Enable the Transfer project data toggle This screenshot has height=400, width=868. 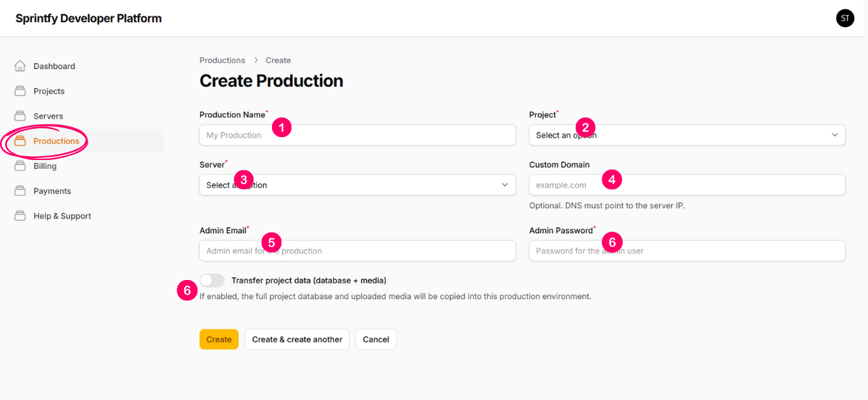212,280
